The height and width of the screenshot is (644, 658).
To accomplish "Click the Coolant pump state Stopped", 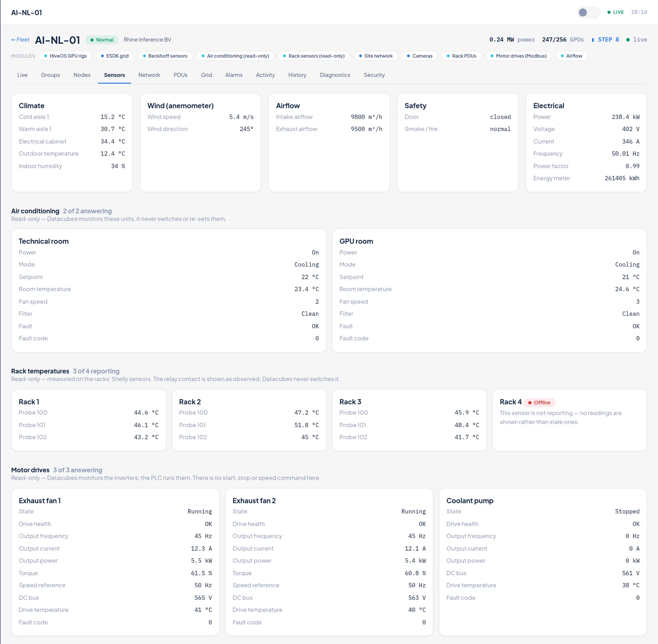I will click(x=627, y=511).
